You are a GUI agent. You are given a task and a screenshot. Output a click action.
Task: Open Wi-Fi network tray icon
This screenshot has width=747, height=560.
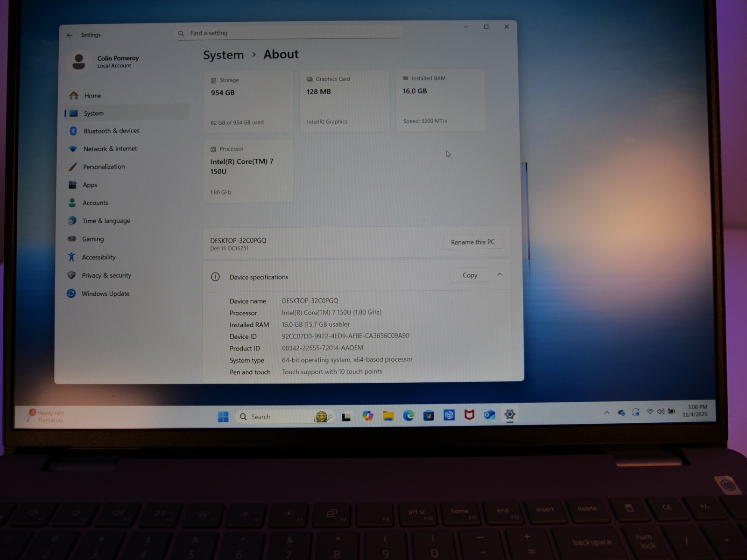click(649, 412)
